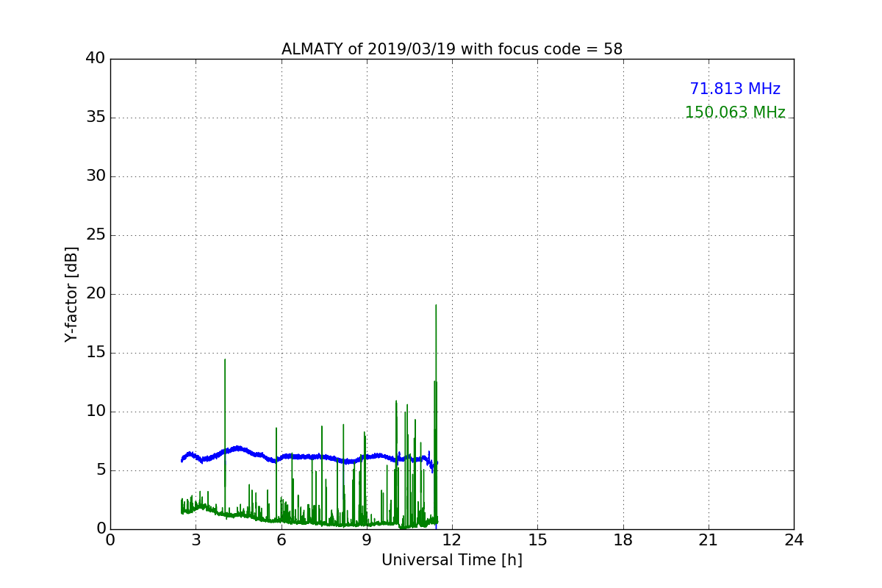Click the y-axis tick label 5
Image resolution: width=882 pixels, height=588 pixels.
(101, 470)
